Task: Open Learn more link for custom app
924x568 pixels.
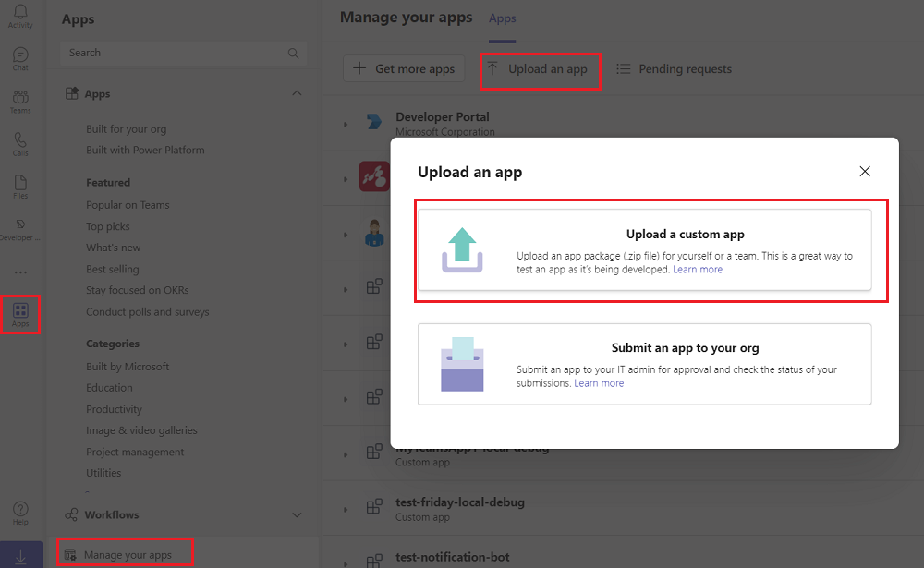Action: pos(697,270)
